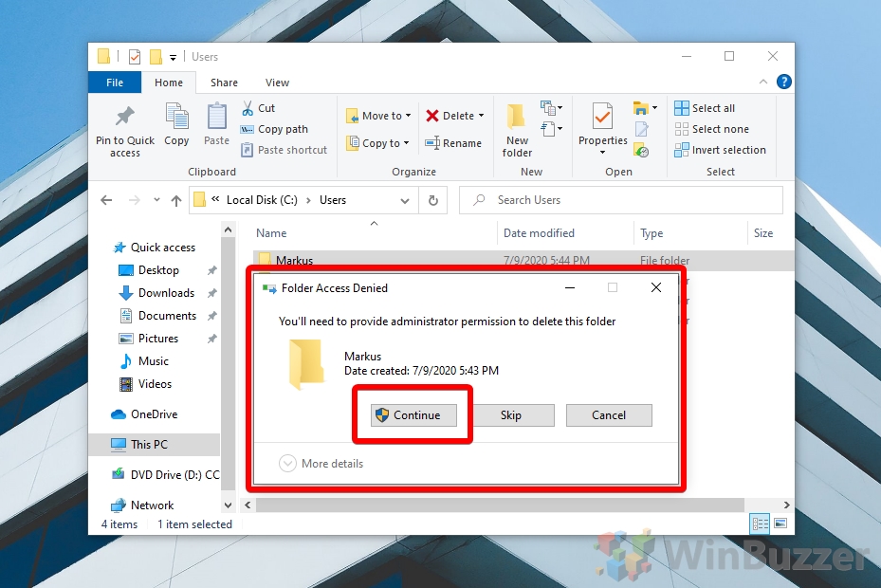This screenshot has height=588, width=881.
Task: Click Select all
Action: point(705,108)
